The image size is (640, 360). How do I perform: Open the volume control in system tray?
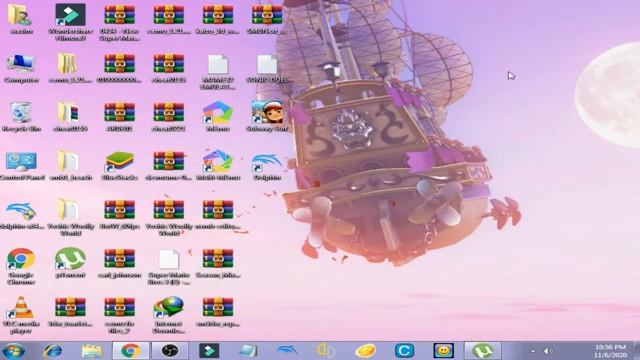[x=548, y=351]
